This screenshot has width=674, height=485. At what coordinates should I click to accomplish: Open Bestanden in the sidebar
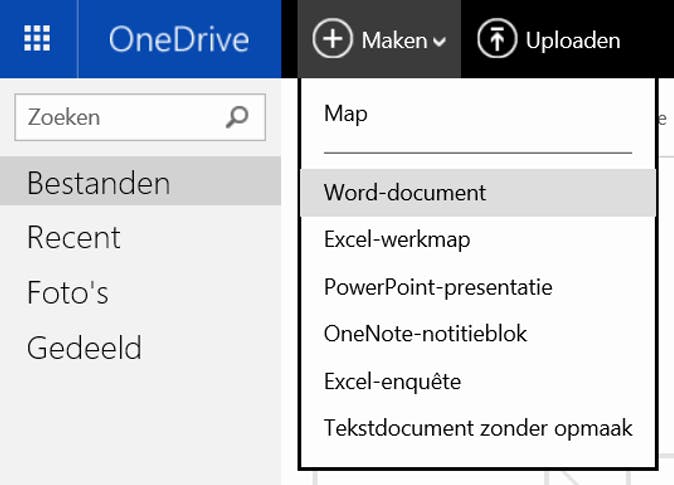click(99, 183)
